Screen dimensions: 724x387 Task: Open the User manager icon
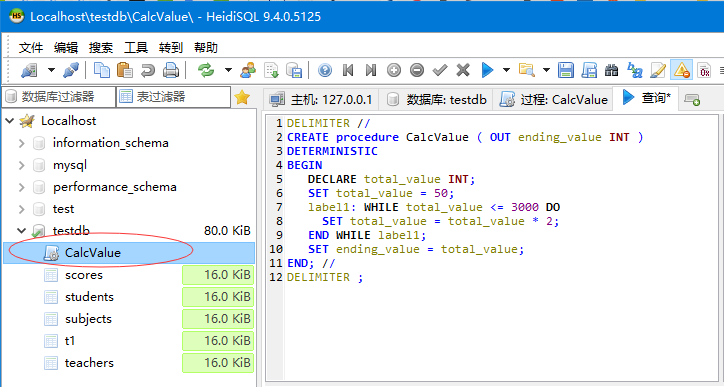pos(248,70)
